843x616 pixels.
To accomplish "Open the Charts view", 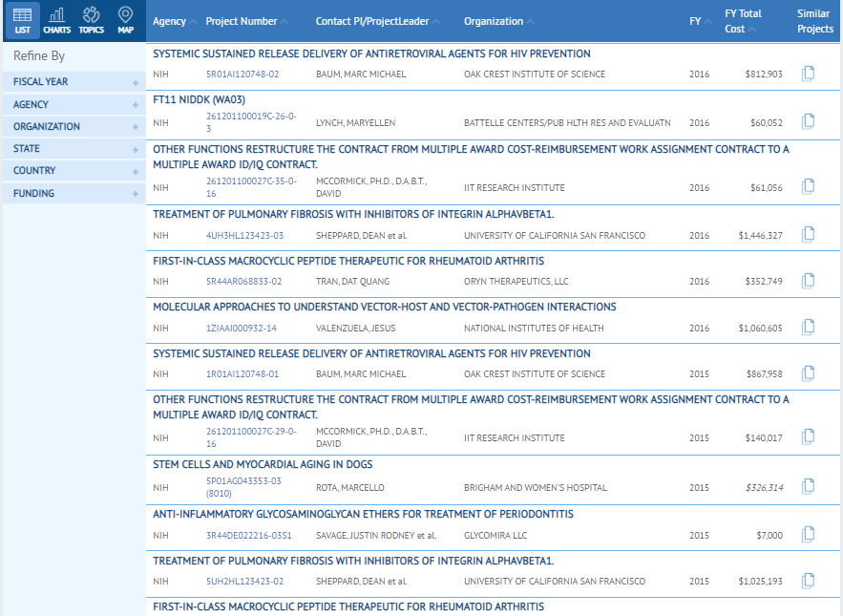I will [57, 20].
